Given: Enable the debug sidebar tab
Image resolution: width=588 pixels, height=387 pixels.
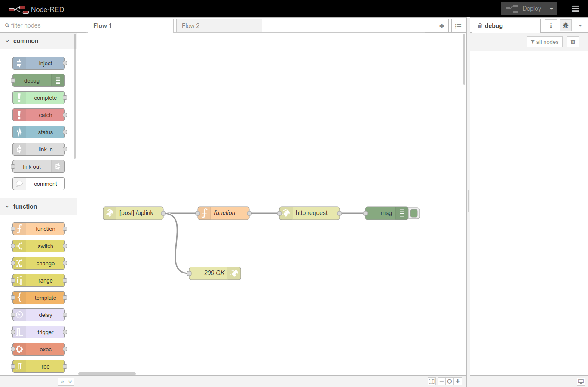Looking at the screenshot, I should pos(565,25).
